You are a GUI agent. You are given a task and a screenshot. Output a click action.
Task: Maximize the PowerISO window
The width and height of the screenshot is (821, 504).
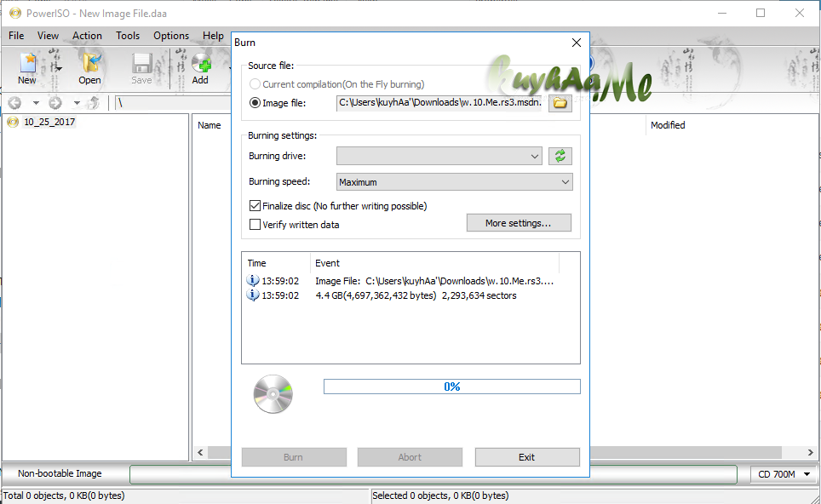[761, 13]
